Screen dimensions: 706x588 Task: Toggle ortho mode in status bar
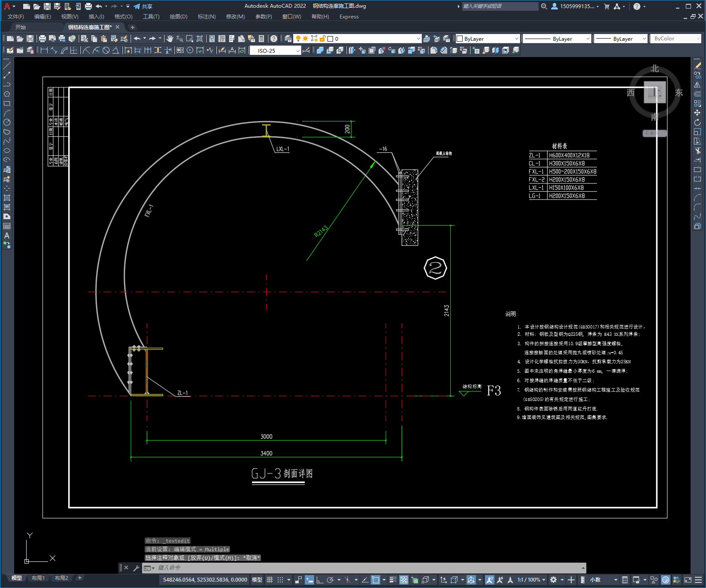pyautogui.click(x=320, y=580)
